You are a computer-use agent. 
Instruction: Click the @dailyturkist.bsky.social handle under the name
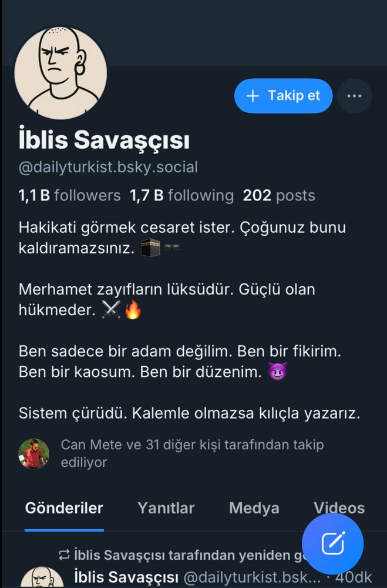pos(108,167)
